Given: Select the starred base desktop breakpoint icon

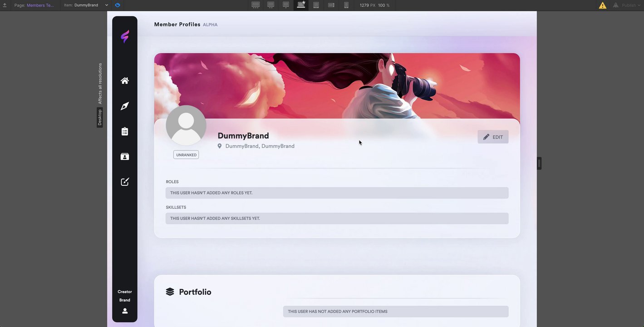Looking at the screenshot, I should 301,5.
